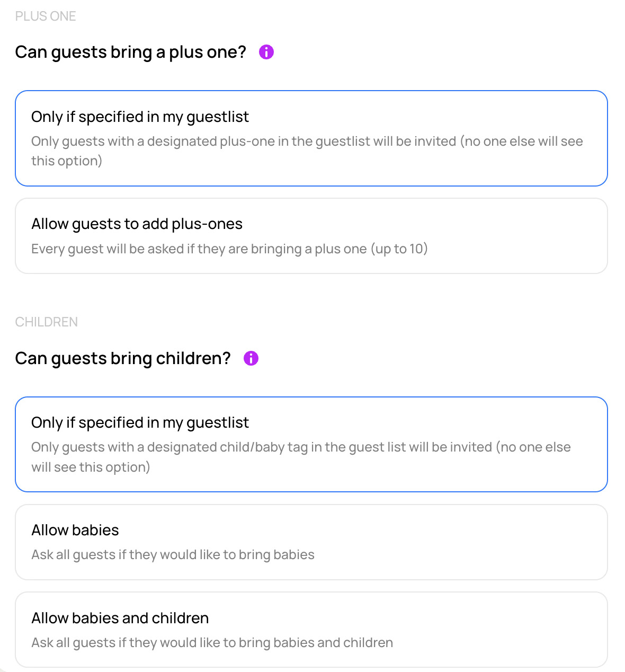The image size is (625, 672).
Task: Click the 'Can guests bring a plus one?' heading
Action: coord(131,52)
